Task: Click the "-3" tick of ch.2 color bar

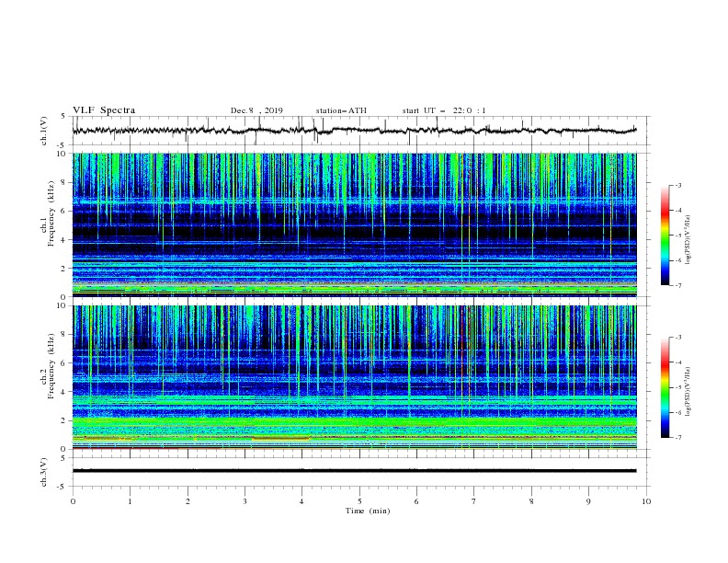Action: click(678, 338)
